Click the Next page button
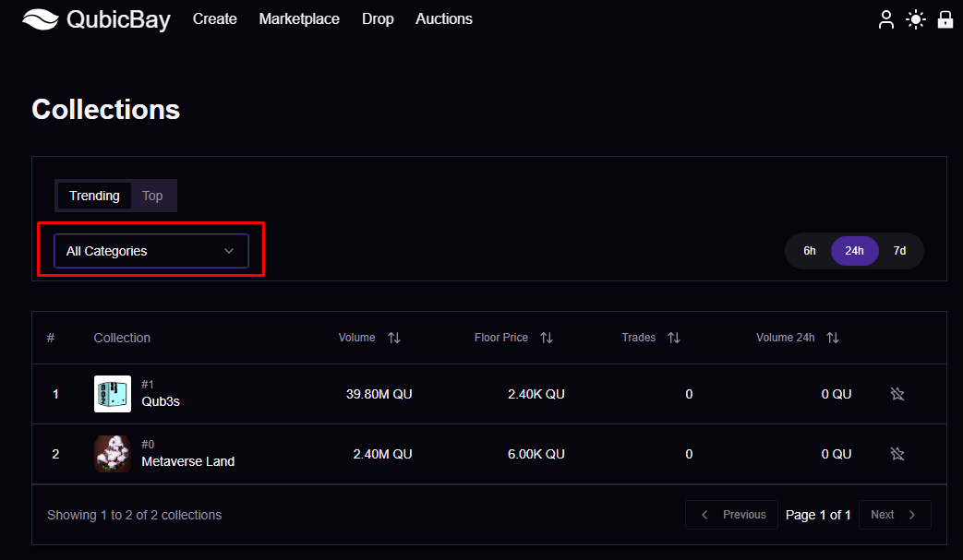Viewport: 963px width, 560px height. pyautogui.click(x=894, y=515)
